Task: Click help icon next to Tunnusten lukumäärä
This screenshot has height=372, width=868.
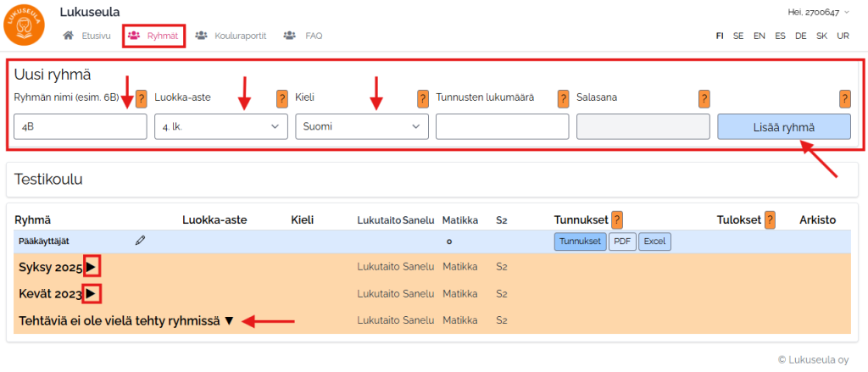Action: tap(563, 98)
